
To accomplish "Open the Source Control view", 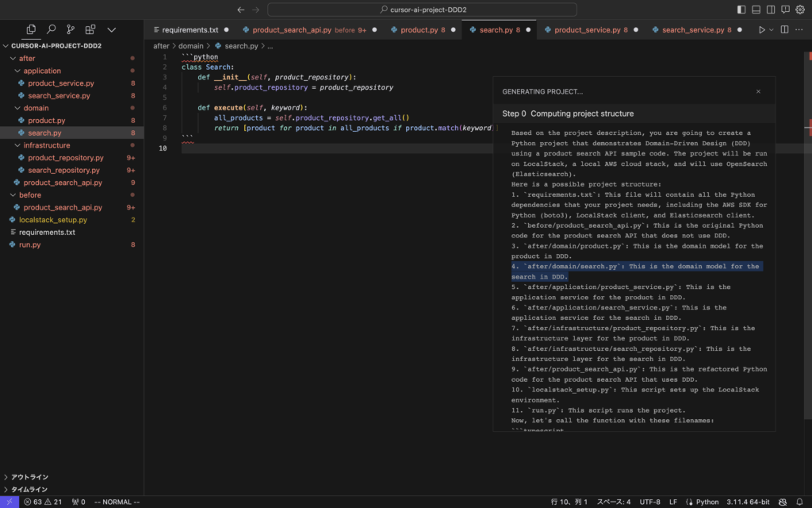I will [71, 29].
